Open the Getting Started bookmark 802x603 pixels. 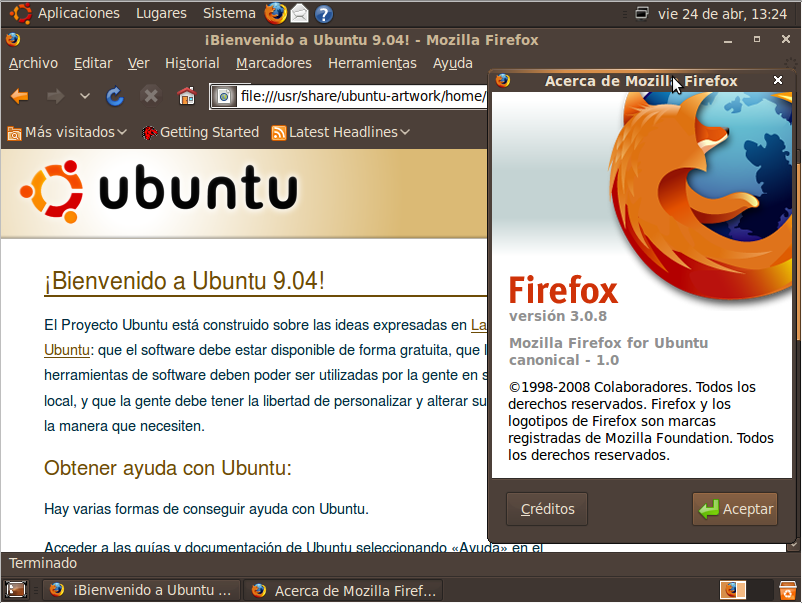(200, 132)
